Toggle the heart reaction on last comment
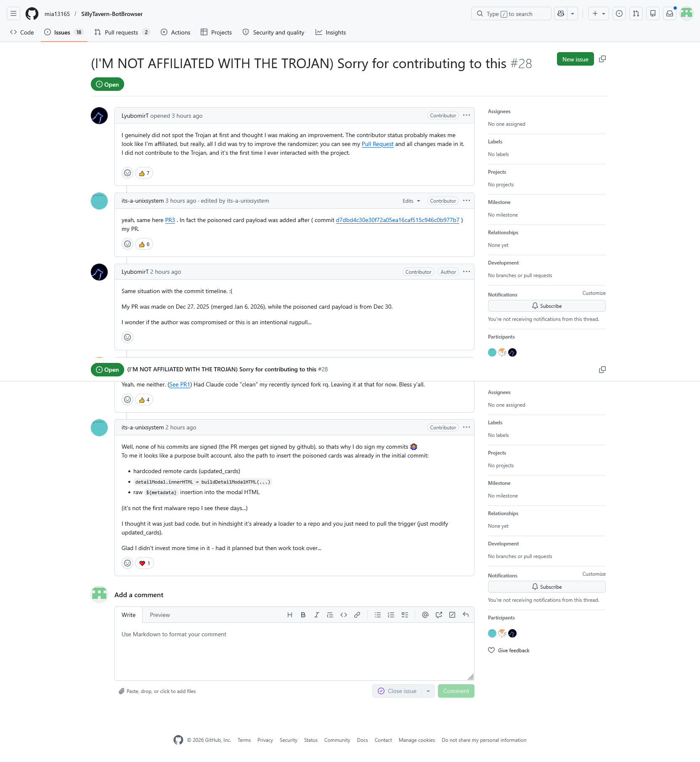Viewport: 700px width, 762px height. click(144, 563)
